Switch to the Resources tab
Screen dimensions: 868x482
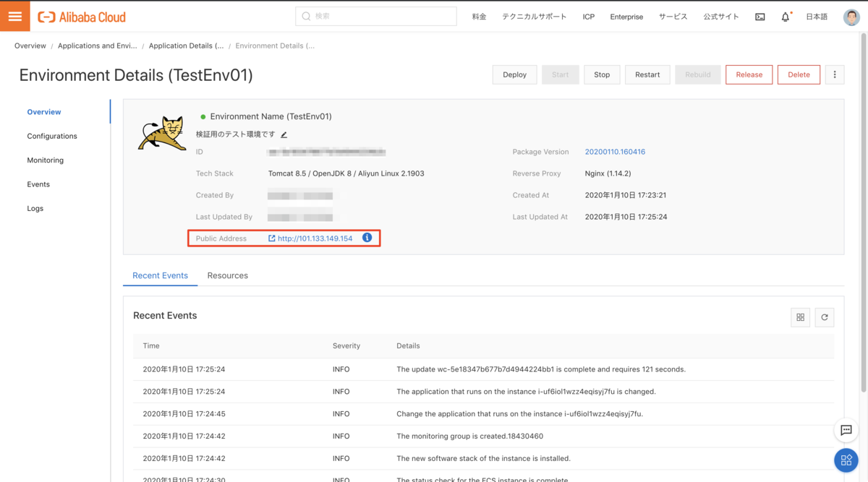tap(227, 275)
